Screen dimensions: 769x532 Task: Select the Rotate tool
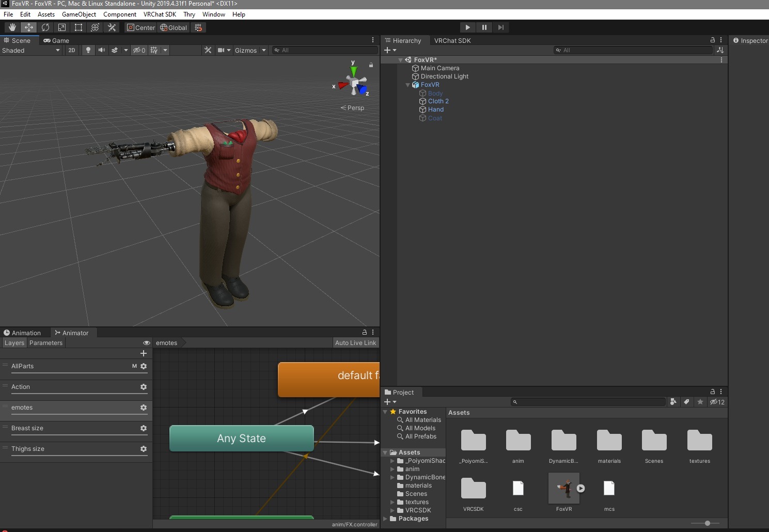click(45, 27)
